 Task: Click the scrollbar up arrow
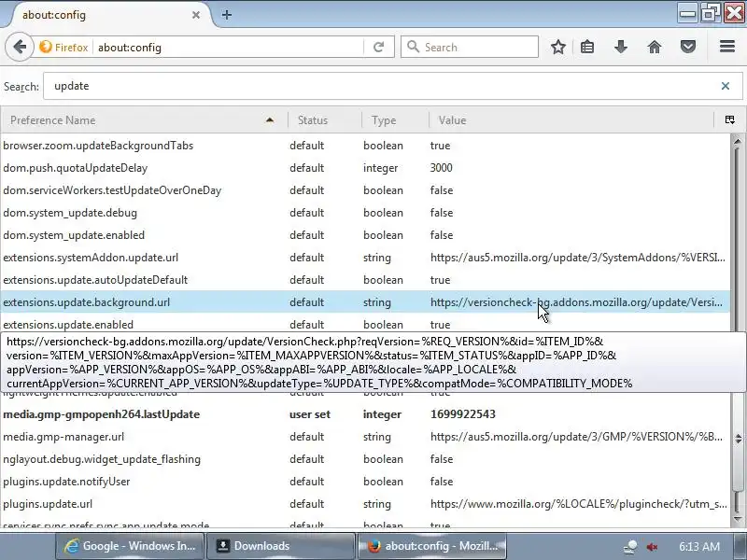(738, 141)
